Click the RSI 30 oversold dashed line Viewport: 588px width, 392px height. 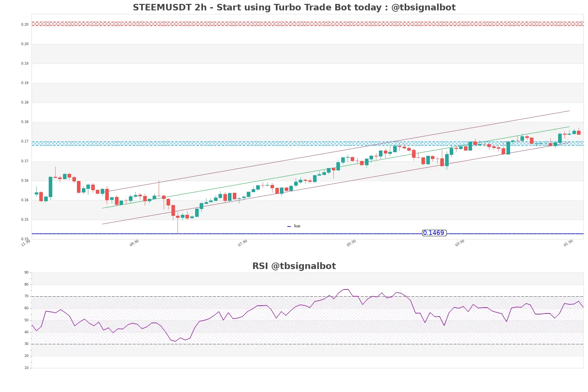pyautogui.click(x=307, y=344)
